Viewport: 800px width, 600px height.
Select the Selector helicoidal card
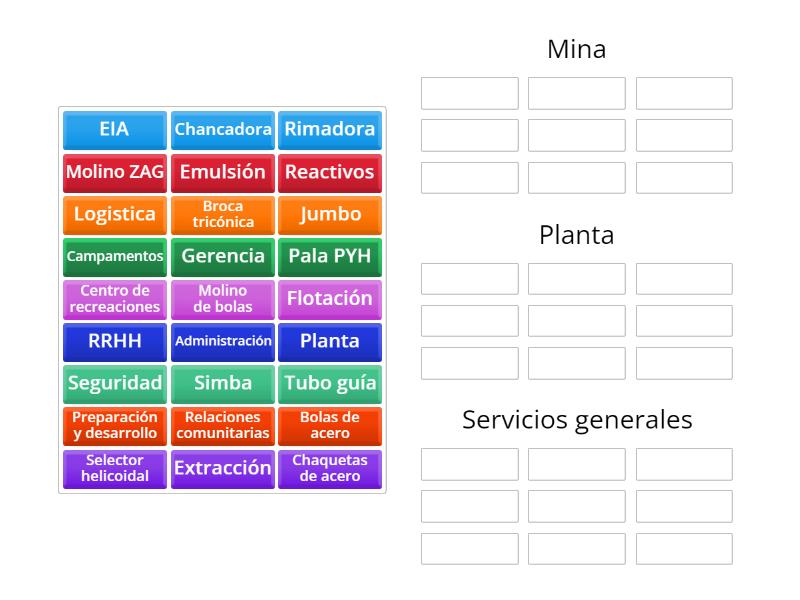pyautogui.click(x=114, y=468)
